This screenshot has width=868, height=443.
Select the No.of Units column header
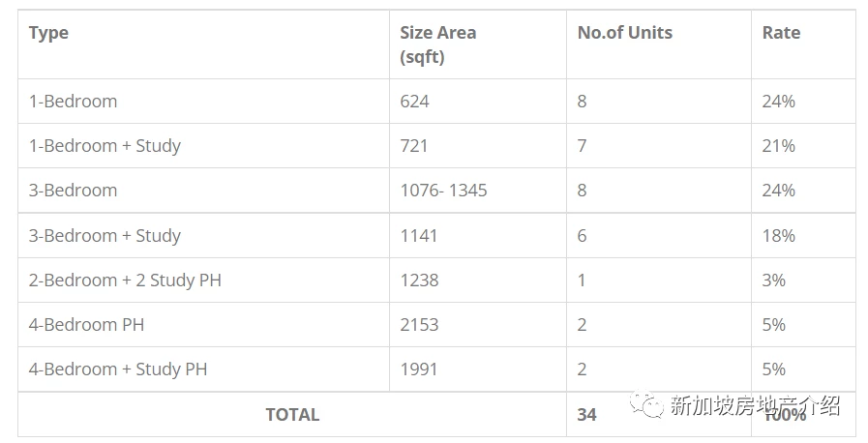point(625,33)
